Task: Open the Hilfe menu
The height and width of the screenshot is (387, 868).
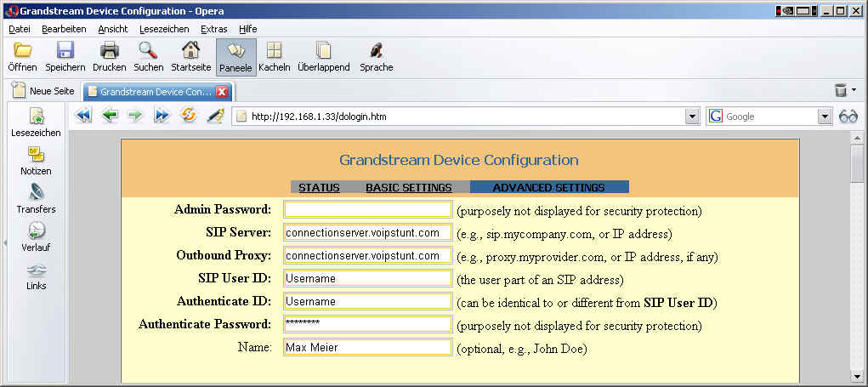Action: [248, 29]
